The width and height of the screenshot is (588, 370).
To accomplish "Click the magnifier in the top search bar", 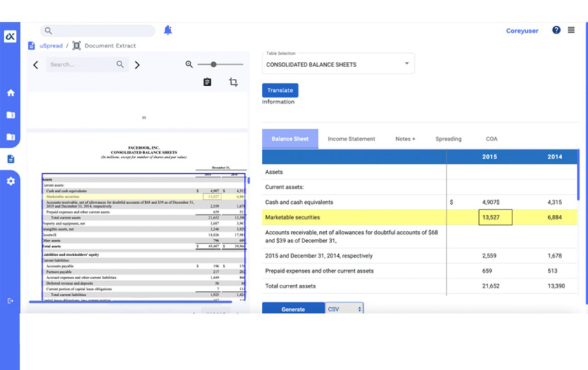I will [48, 31].
